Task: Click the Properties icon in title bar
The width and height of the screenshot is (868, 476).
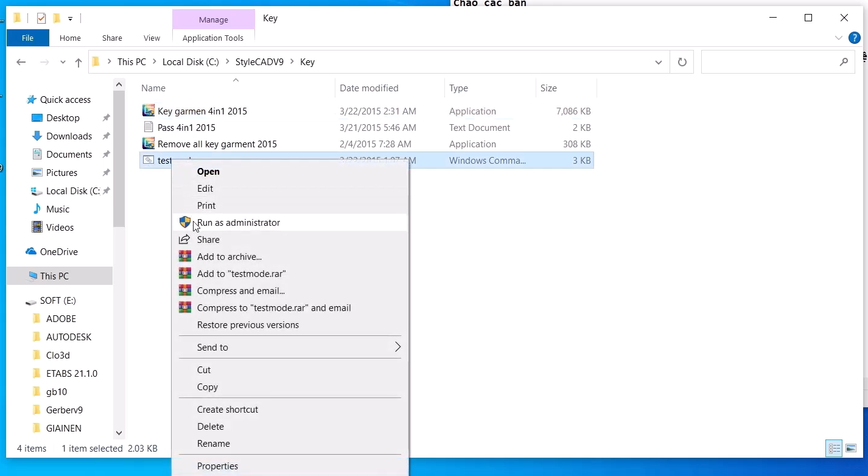Action: (x=41, y=18)
